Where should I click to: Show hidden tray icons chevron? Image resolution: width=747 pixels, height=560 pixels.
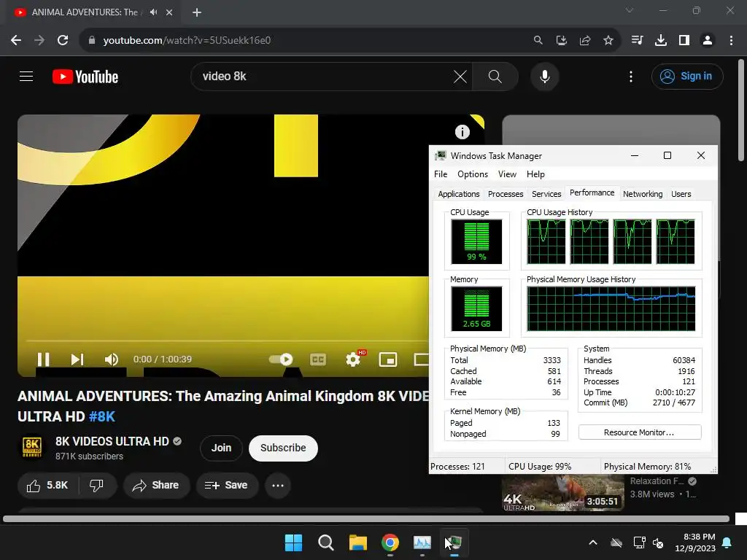(593, 542)
